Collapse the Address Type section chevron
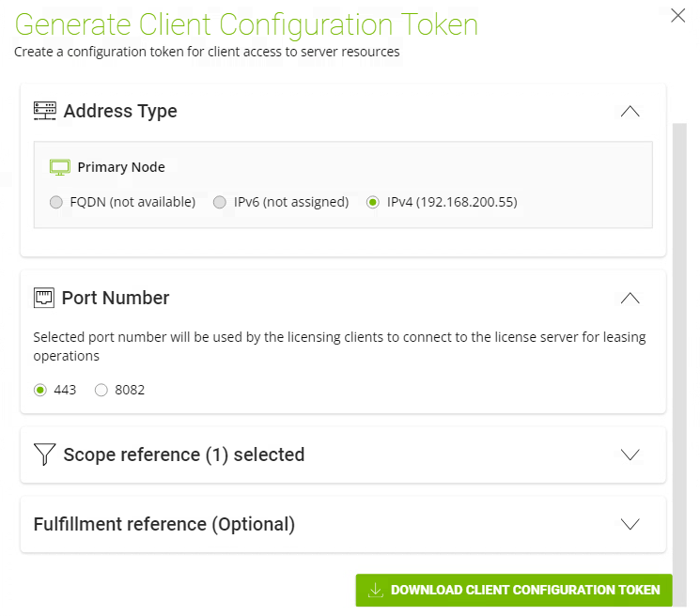This screenshot has width=700, height=616. click(x=630, y=111)
